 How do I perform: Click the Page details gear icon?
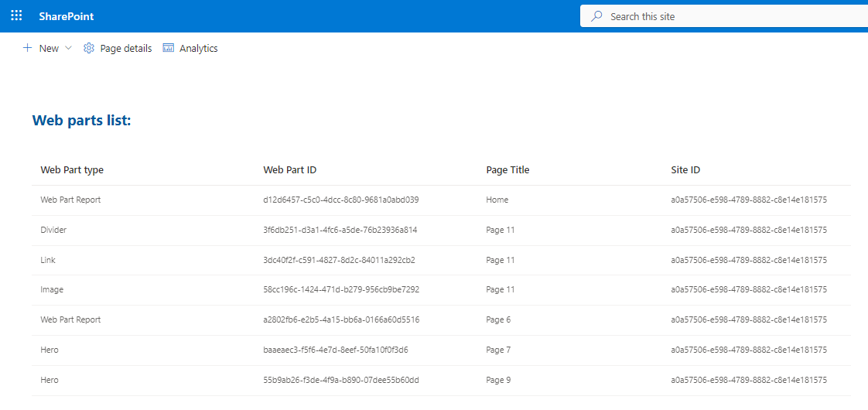[x=88, y=48]
